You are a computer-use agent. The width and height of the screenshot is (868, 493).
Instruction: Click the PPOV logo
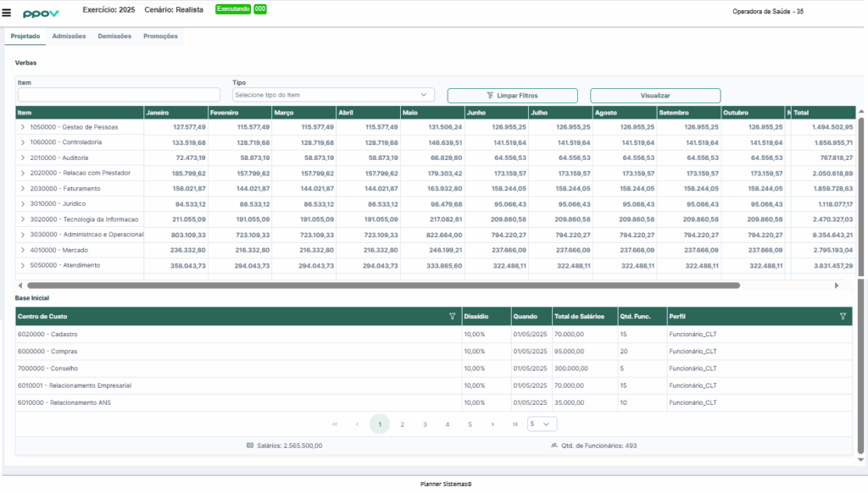(41, 14)
